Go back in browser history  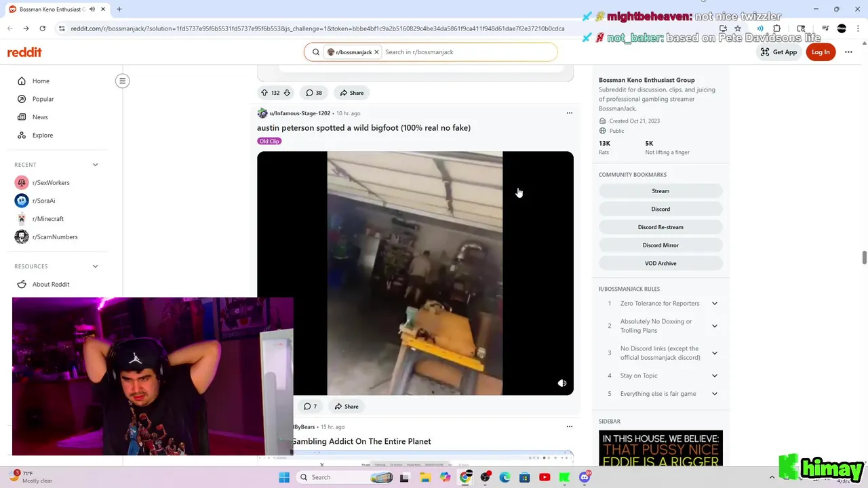click(x=10, y=28)
